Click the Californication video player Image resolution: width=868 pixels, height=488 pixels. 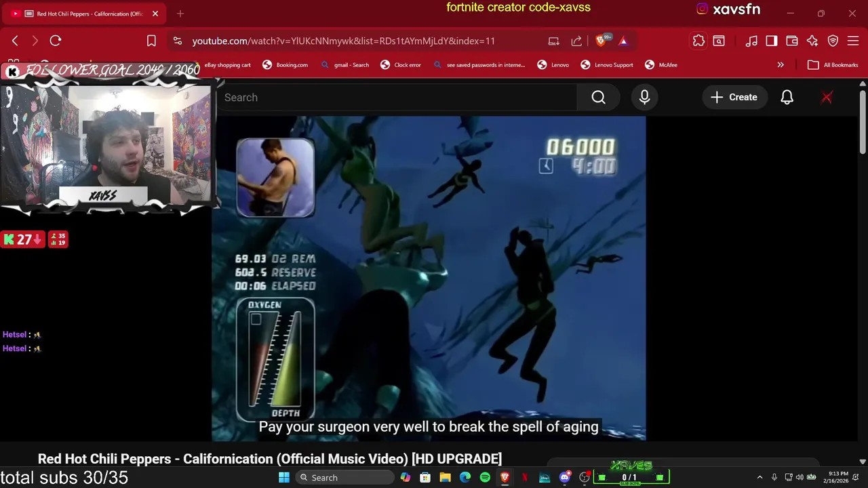pyautogui.click(x=429, y=279)
